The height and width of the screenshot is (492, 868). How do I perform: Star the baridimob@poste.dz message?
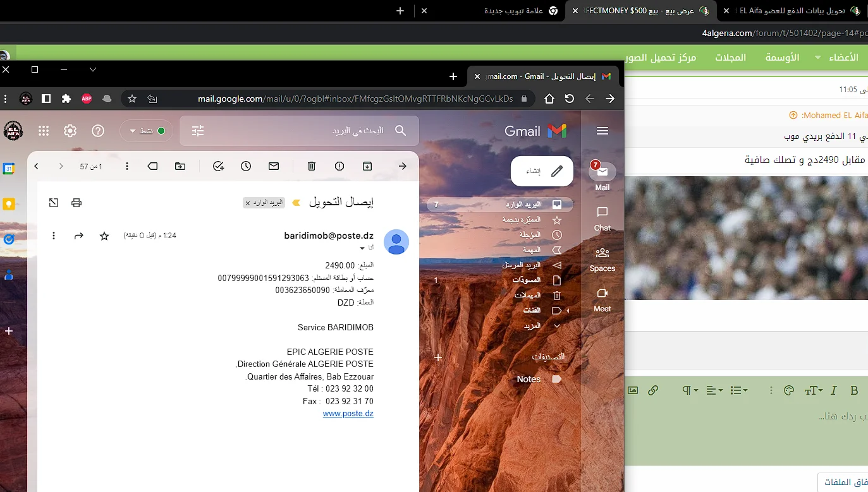click(104, 236)
